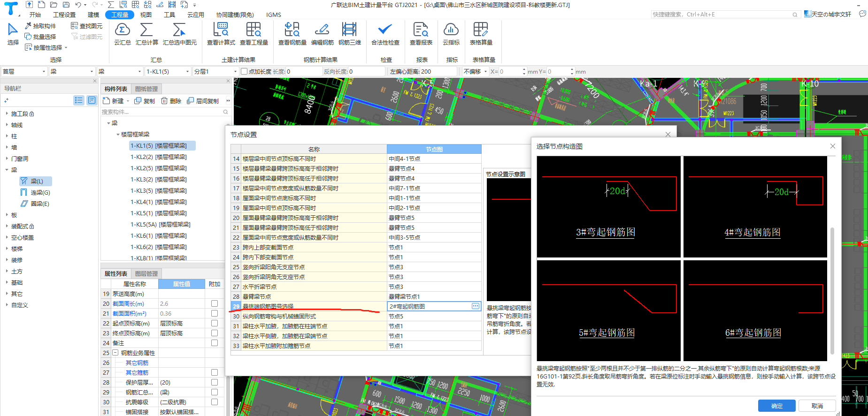Collapse 钢筋业务属性 group in row 25
Image resolution: width=868 pixels, height=416 pixels.
point(115,353)
